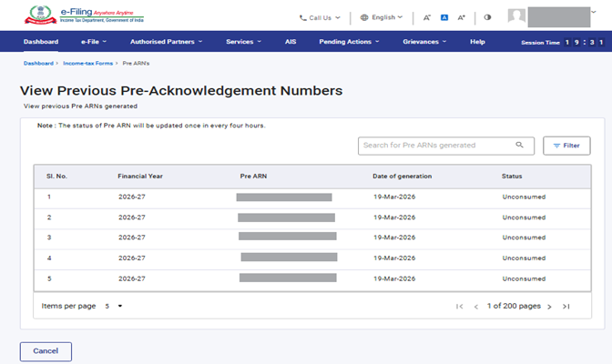Screen dimensions: 612x364
Task: Go to the next page arrow
Action: click(549, 307)
